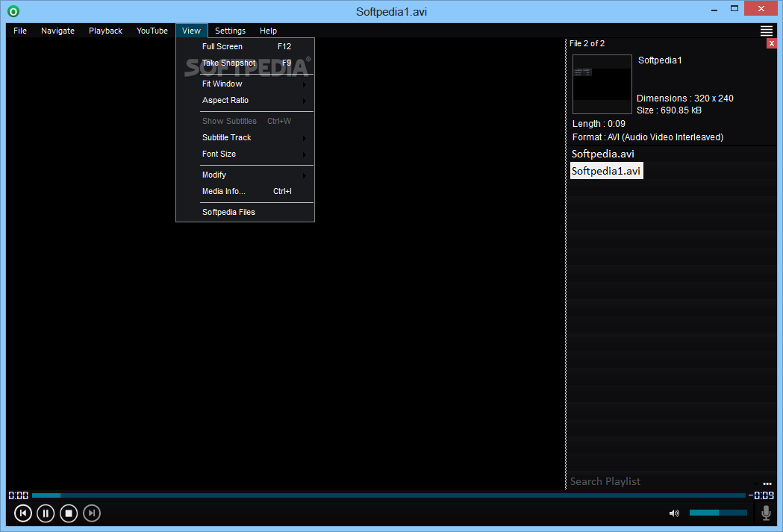Expand the Font Size submenu
Screen dimensions: 783x532
[x=245, y=154]
